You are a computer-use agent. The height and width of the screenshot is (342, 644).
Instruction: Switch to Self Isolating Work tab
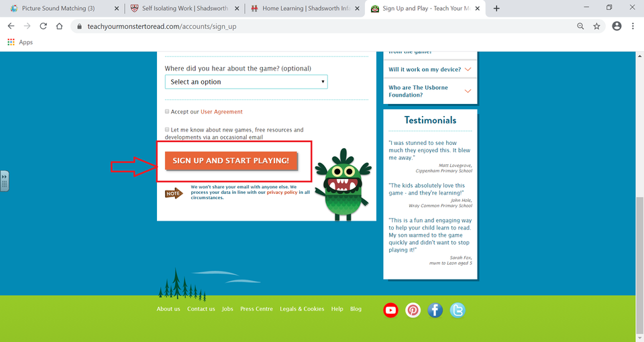[184, 8]
